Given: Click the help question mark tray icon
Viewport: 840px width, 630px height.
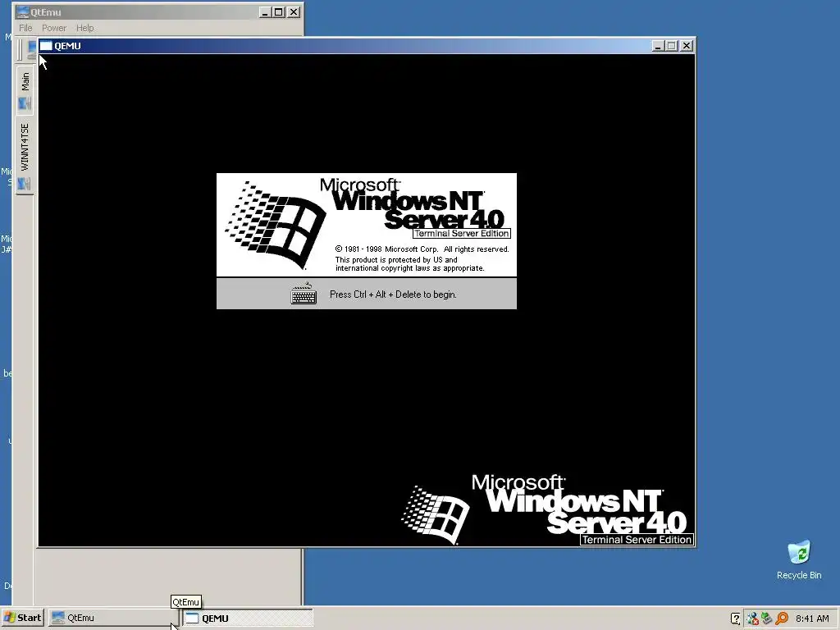Looking at the screenshot, I should [x=736, y=619].
